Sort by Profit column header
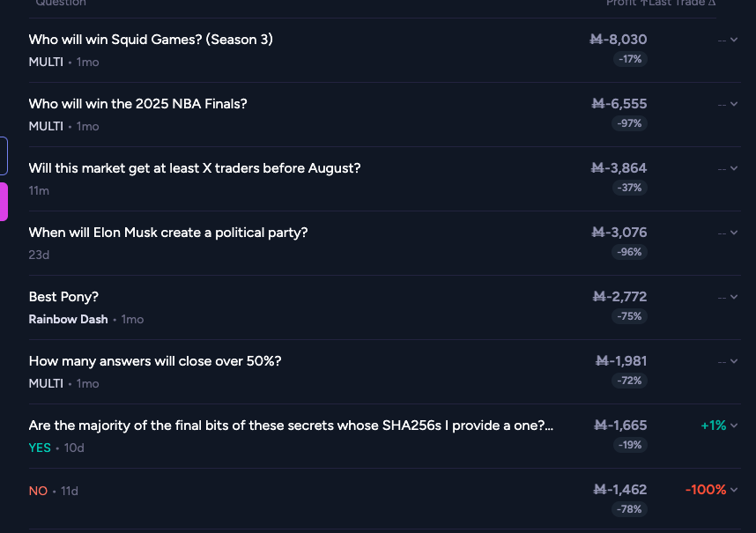Viewport: 756px width, 533px height. (623, 3)
